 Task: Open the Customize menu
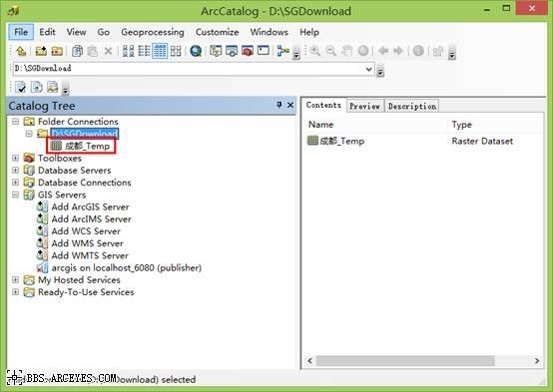pos(217,32)
